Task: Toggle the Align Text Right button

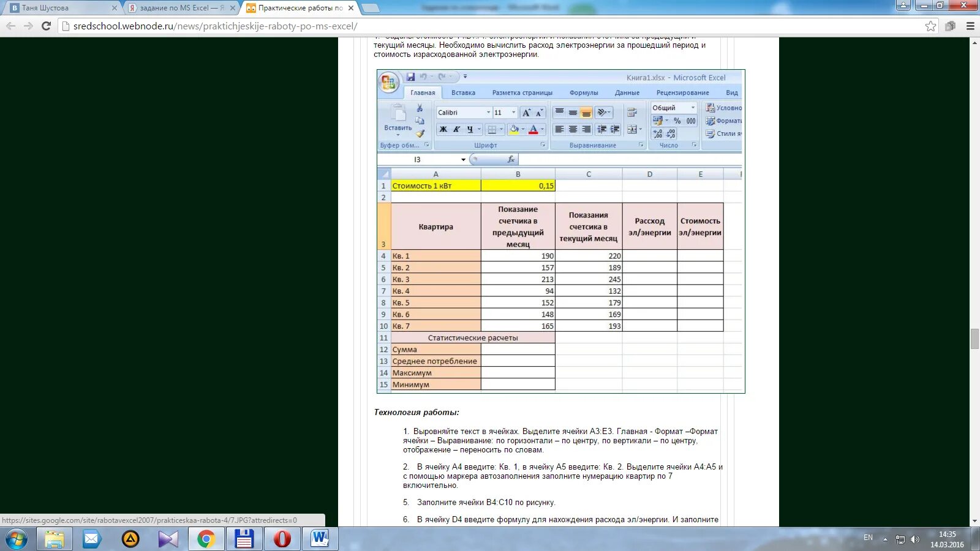Action: click(x=586, y=129)
